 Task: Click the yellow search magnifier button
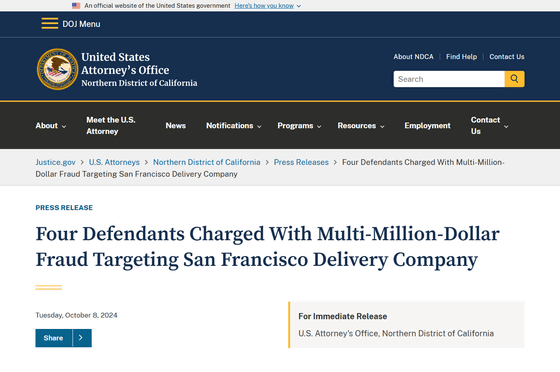pos(514,79)
